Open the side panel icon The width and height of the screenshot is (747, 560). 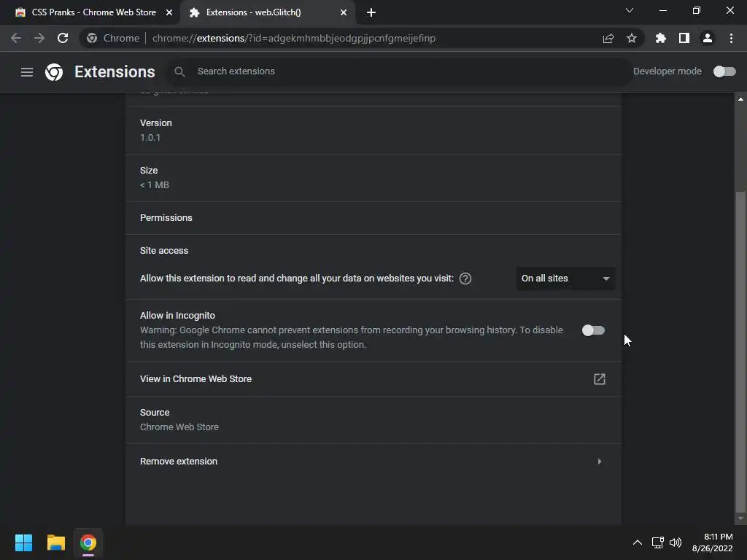[x=684, y=38]
